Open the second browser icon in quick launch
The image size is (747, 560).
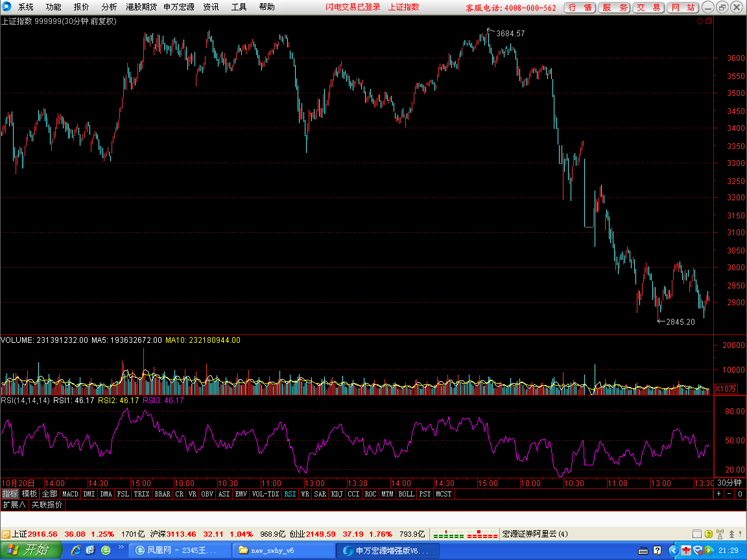click(91, 550)
